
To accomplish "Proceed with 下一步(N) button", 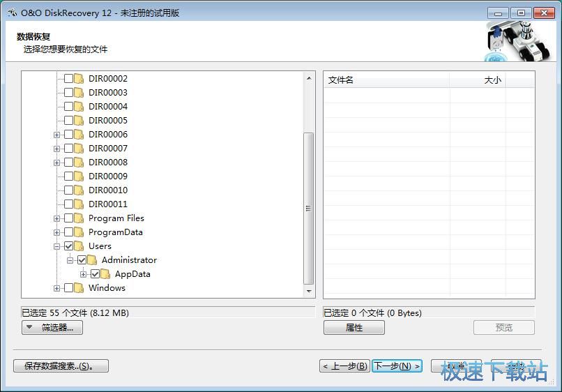I will 397,365.
